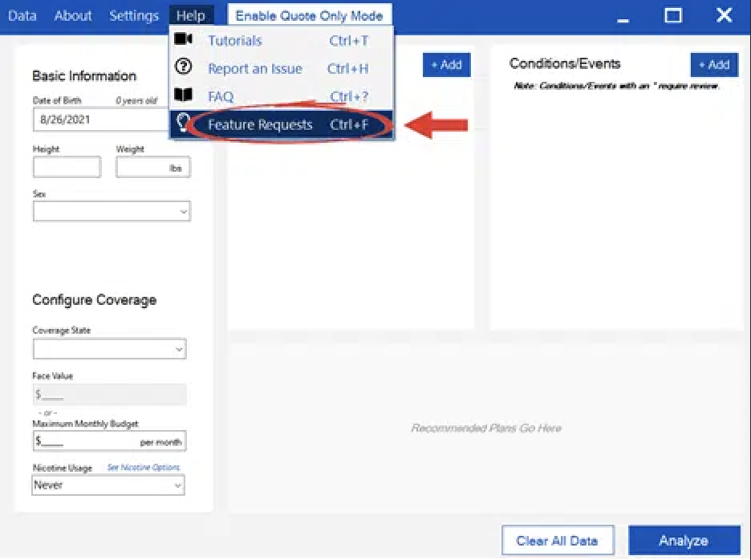Click the video camera Tutorials icon
This screenshot has width=751, height=560.
(183, 39)
